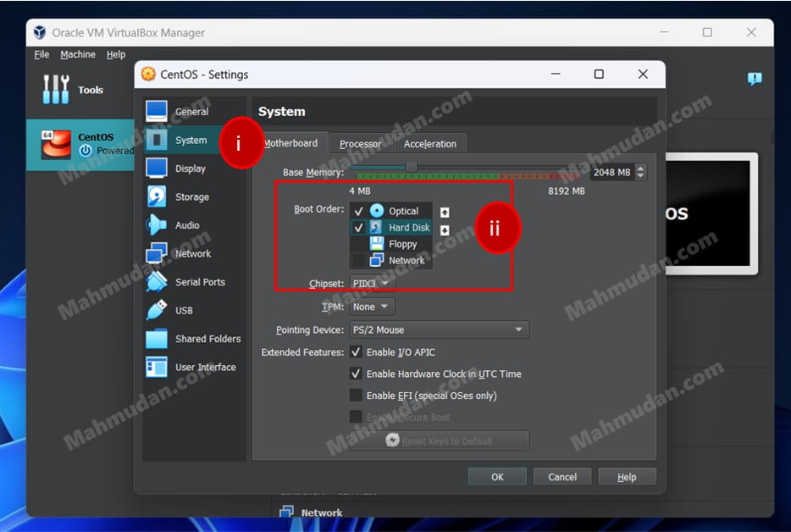Open the Storage settings icon
791x532 pixels.
pos(157,197)
